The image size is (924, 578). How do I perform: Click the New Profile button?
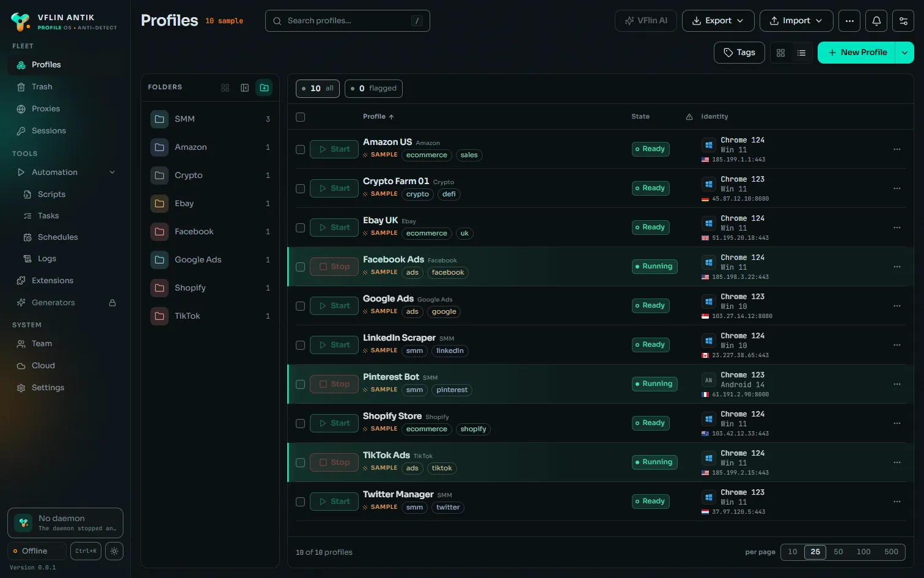click(x=856, y=53)
